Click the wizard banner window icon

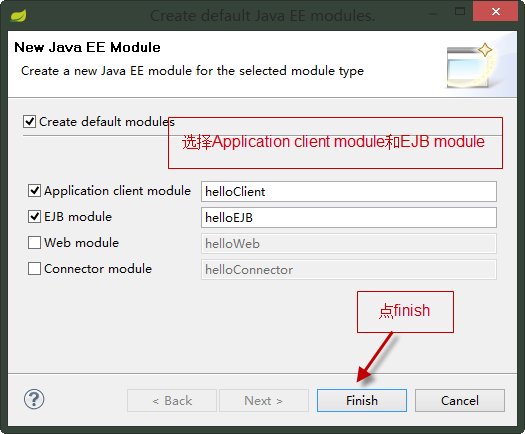click(470, 66)
